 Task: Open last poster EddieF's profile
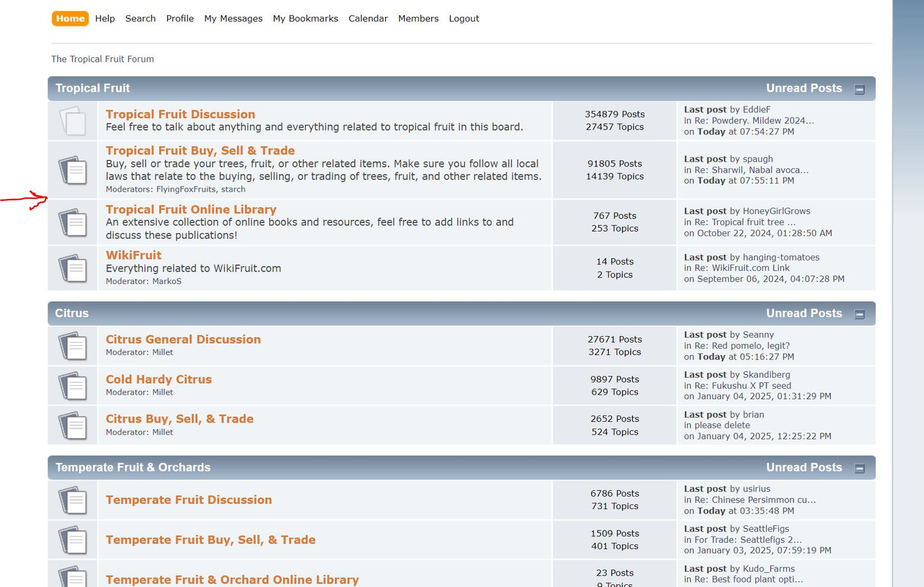pos(756,109)
